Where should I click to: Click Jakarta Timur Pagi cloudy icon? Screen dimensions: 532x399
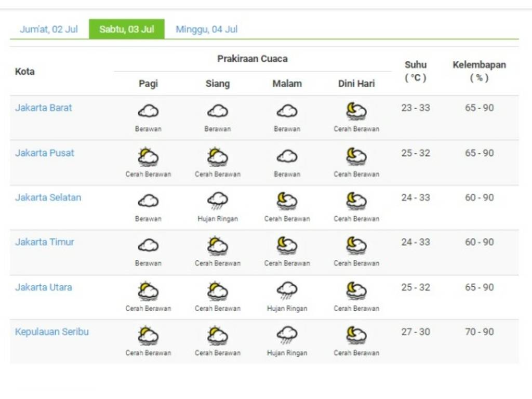click(x=148, y=245)
